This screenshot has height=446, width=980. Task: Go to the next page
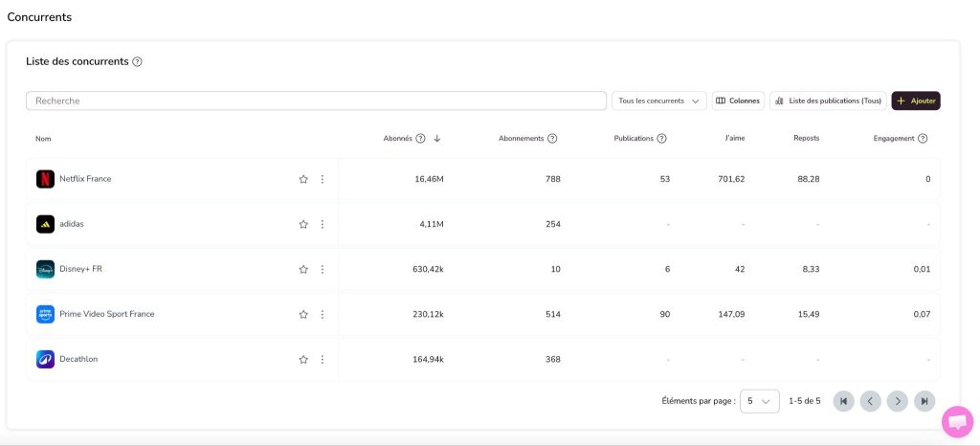(x=898, y=401)
